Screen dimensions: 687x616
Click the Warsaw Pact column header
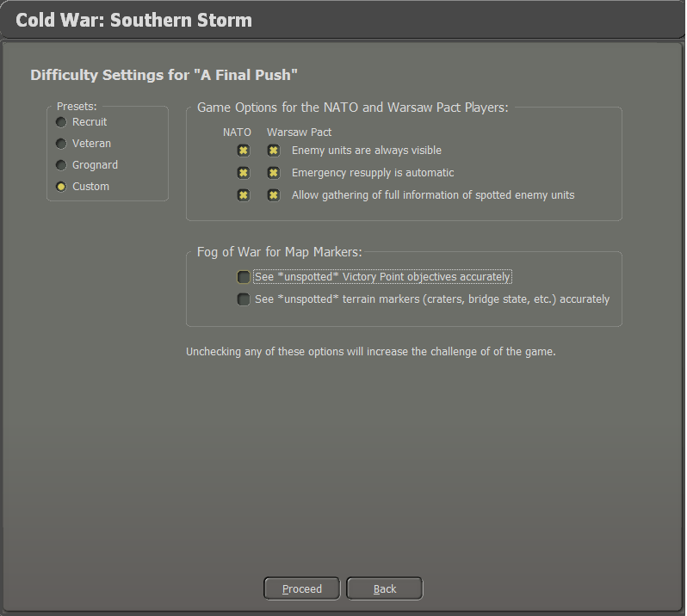[300, 132]
